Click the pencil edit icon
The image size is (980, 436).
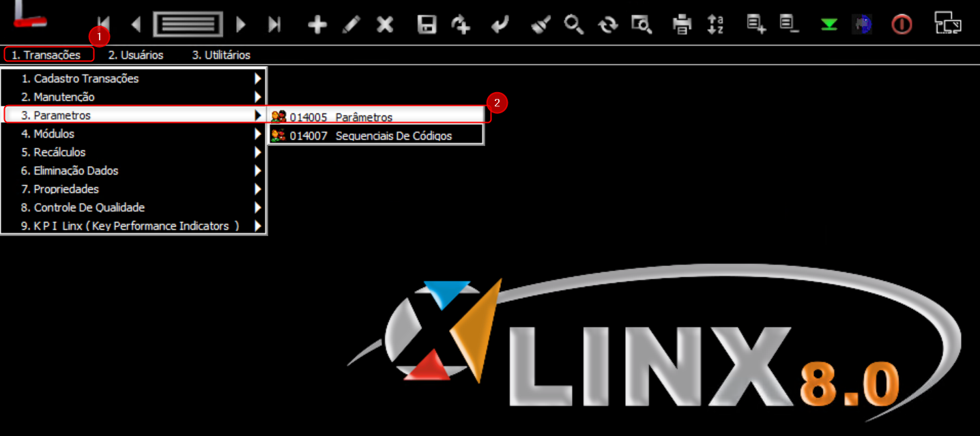pos(351,25)
